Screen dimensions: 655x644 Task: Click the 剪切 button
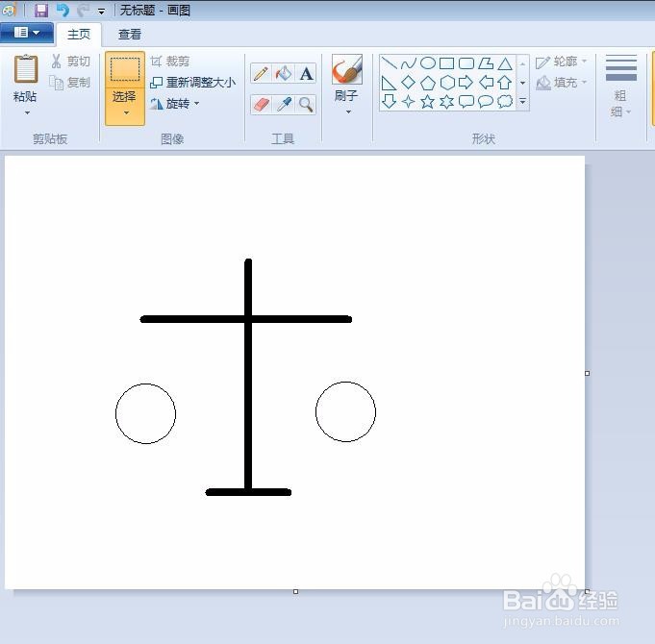coord(70,62)
